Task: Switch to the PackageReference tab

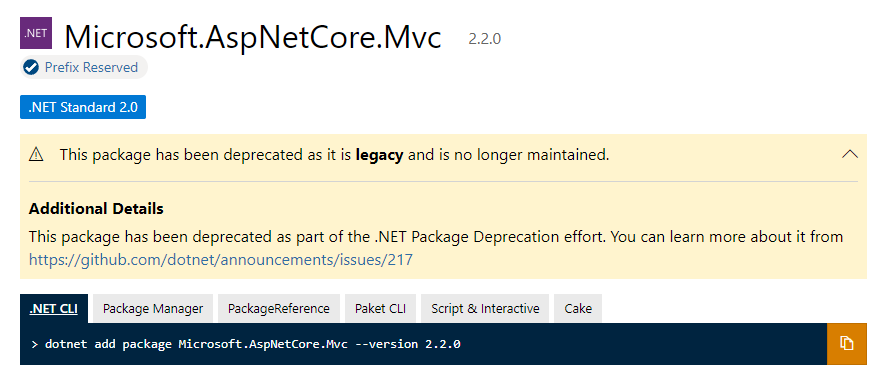Action: [x=279, y=309]
